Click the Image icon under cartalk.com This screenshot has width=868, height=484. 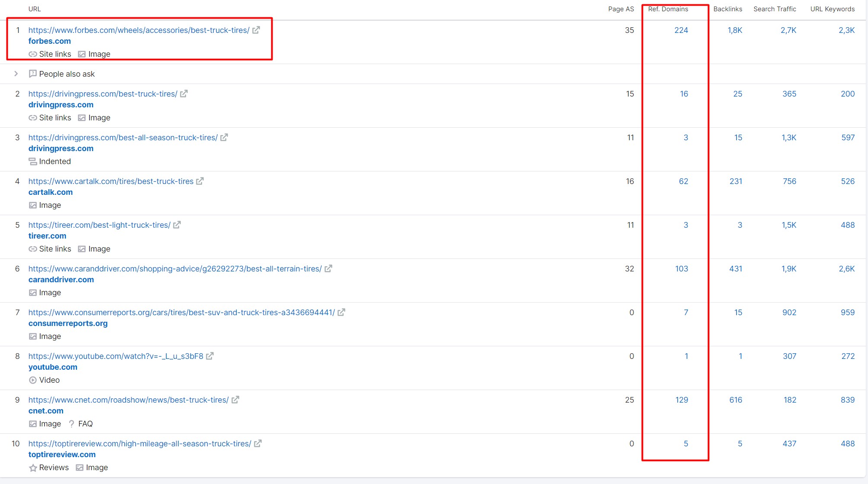[33, 205]
